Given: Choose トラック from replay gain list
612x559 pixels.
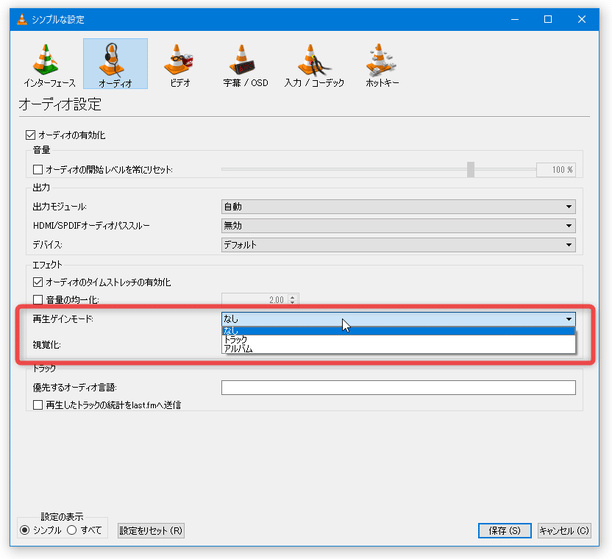Looking at the screenshot, I should [x=236, y=340].
